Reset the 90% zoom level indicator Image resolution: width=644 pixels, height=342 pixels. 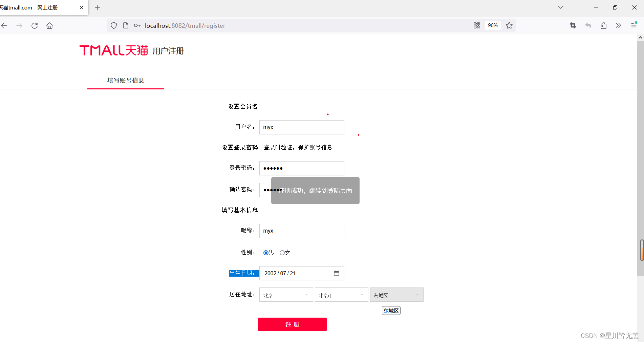(x=493, y=25)
